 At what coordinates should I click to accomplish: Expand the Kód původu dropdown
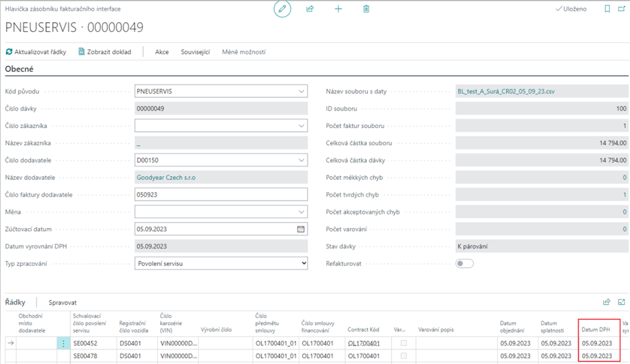coord(301,91)
